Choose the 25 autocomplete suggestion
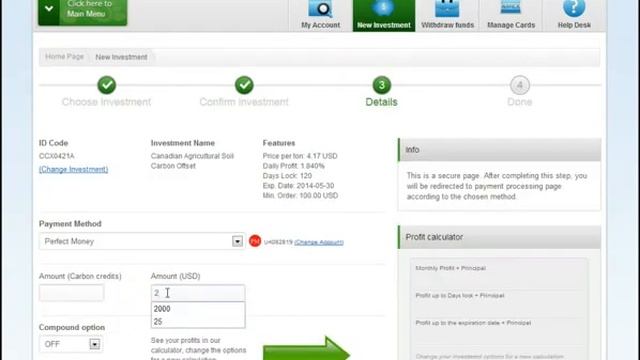The image size is (640, 360). coord(198,322)
